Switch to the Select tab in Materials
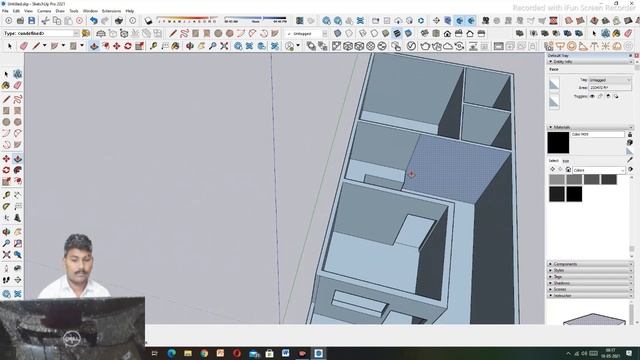640x360 pixels. point(553,161)
